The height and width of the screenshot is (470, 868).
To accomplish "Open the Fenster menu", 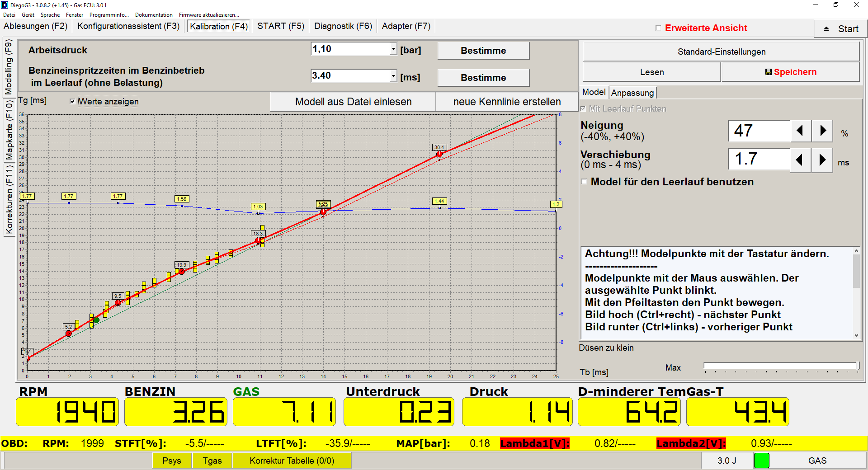I will pyautogui.click(x=75, y=15).
